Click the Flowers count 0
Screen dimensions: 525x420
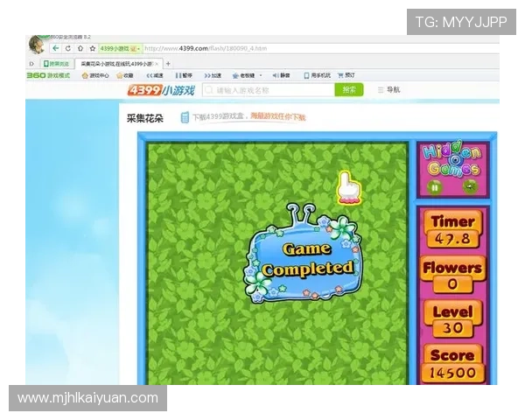click(x=452, y=284)
